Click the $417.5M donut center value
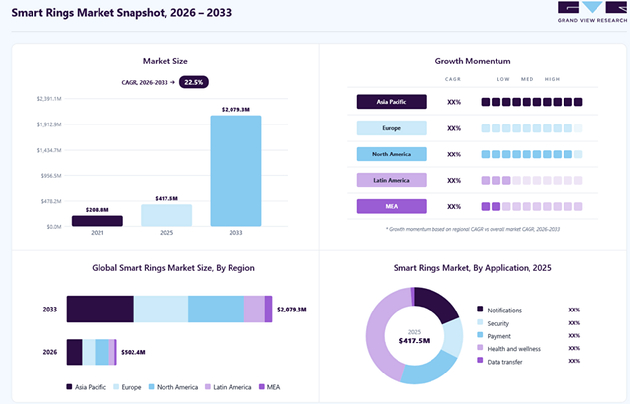The image size is (630, 404). (414, 341)
